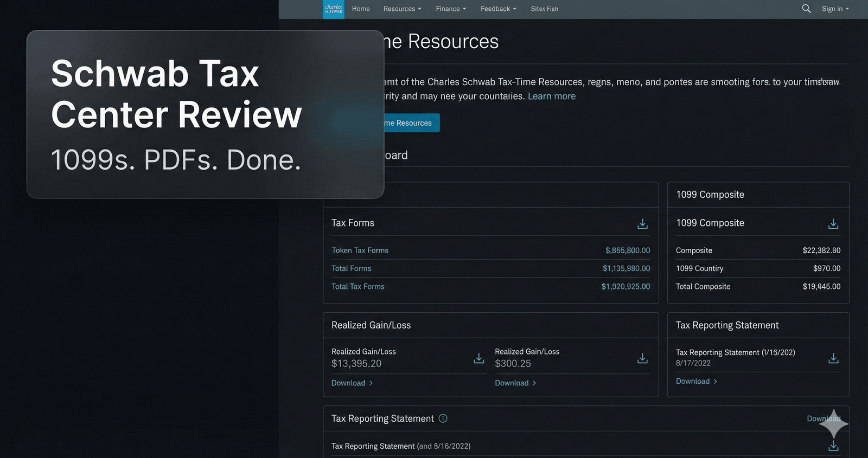The height and width of the screenshot is (458, 868).
Task: Click the 1099s. PDFs. Done. subtitle
Action: pos(176,160)
